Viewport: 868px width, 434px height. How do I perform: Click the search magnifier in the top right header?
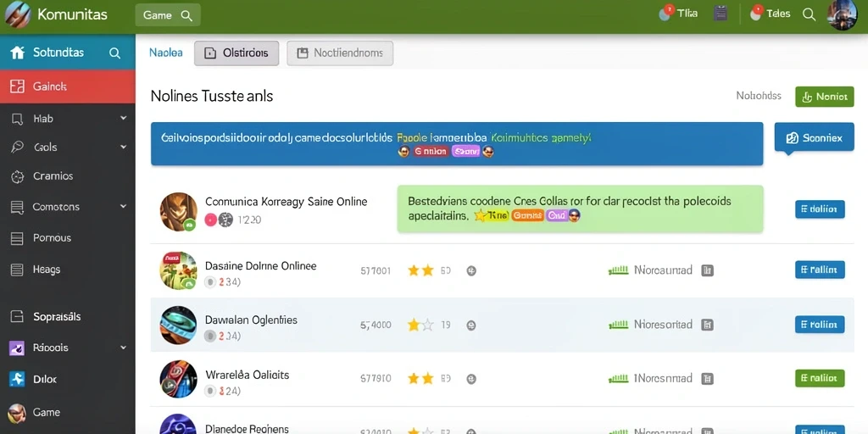click(809, 15)
